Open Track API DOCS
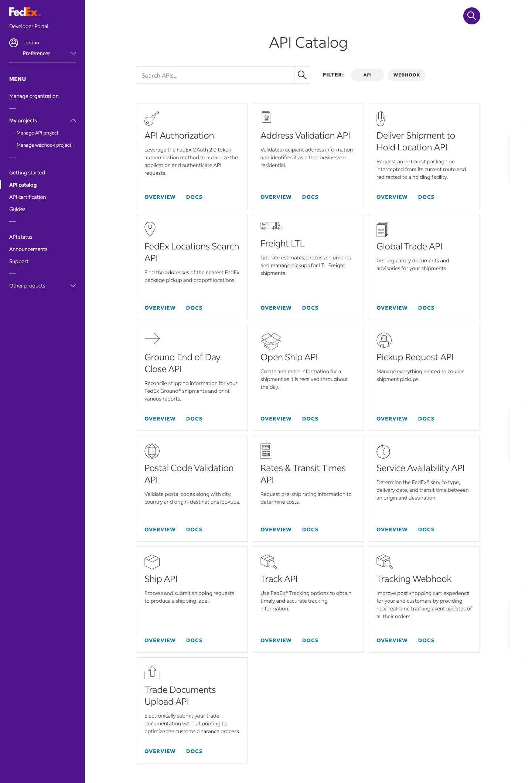This screenshot has width=532, height=783. coord(310,640)
